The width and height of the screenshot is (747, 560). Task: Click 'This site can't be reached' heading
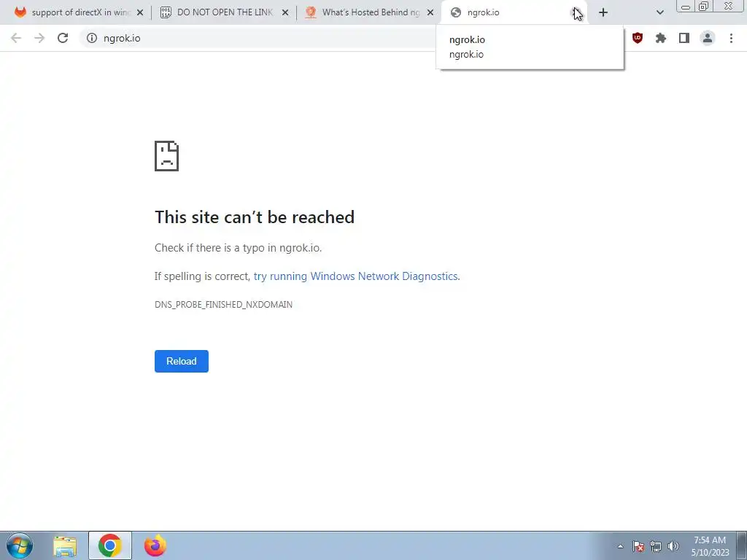coord(255,217)
